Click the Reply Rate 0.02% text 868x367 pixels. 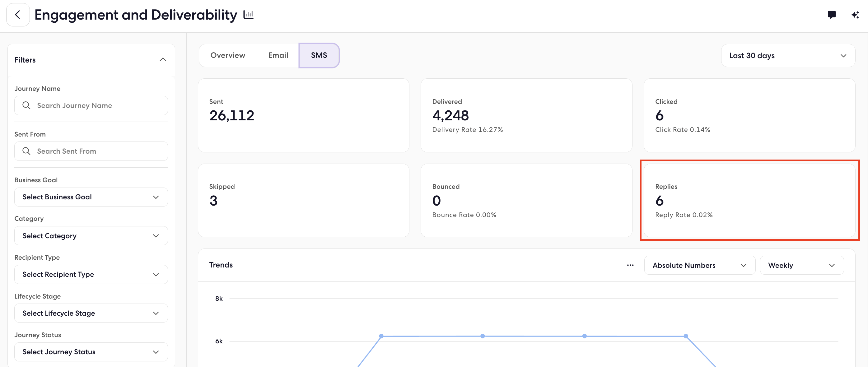pos(684,215)
